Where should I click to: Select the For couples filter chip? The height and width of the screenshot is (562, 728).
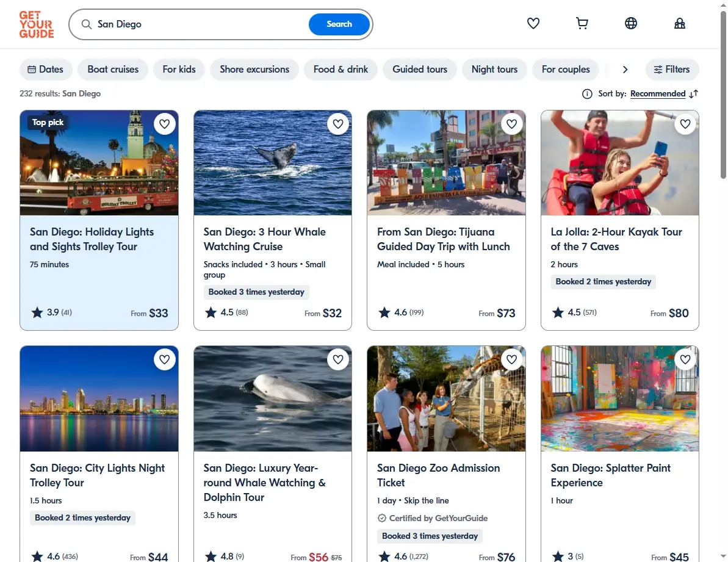566,69
